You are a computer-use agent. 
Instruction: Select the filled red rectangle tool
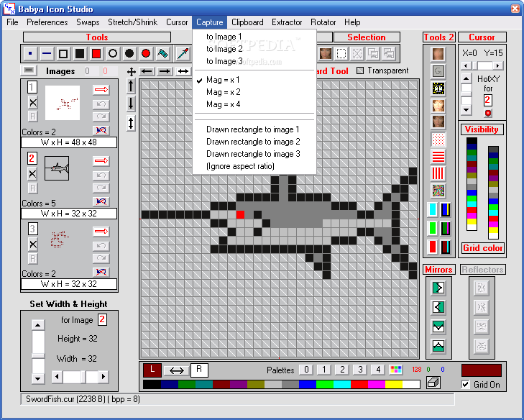(x=96, y=53)
